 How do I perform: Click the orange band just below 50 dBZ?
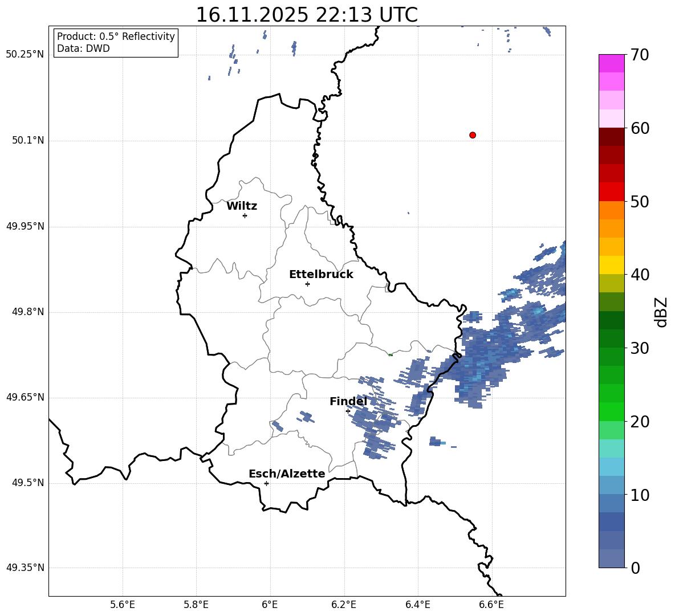point(611,210)
